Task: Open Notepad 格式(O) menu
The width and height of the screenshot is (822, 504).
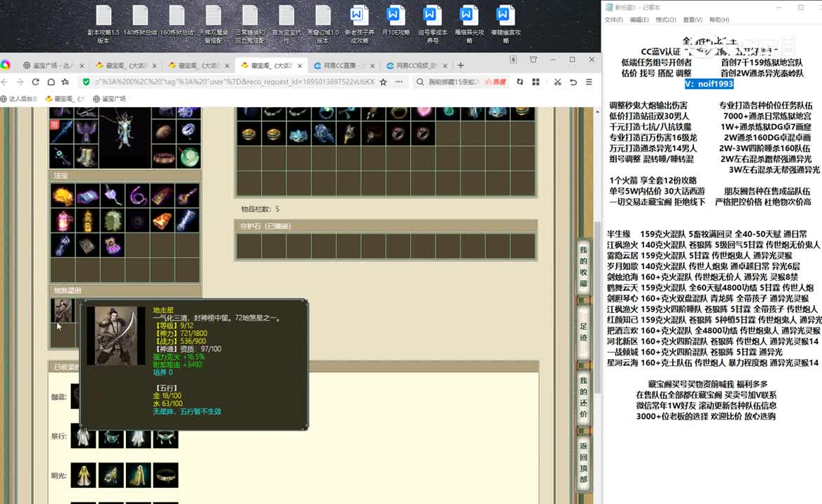Action: [666, 20]
